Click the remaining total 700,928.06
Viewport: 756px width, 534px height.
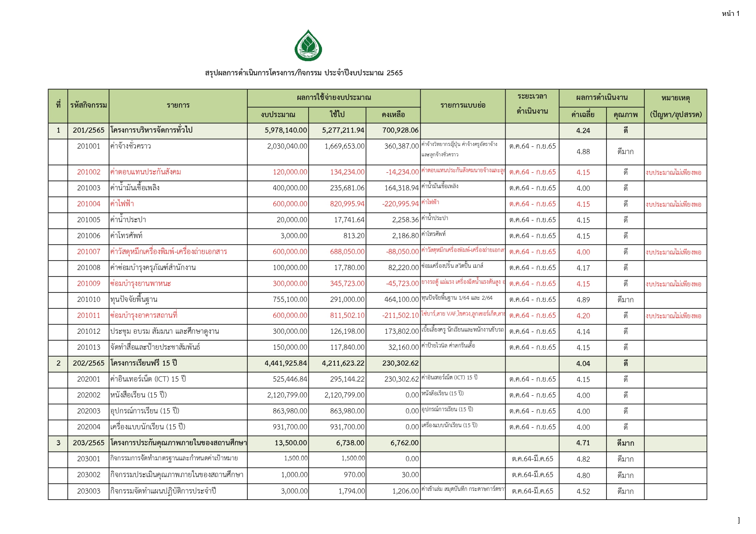tap(400, 130)
